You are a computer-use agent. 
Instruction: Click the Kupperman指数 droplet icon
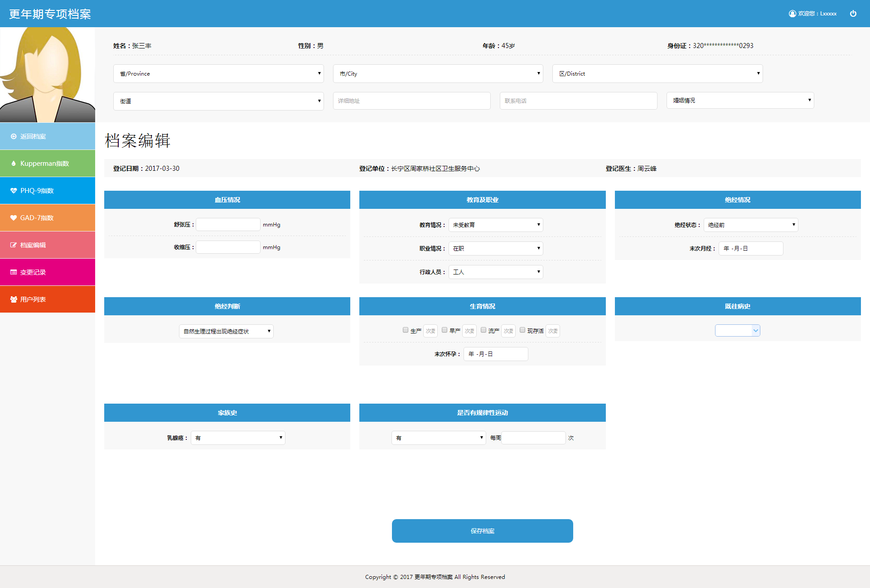click(x=14, y=164)
